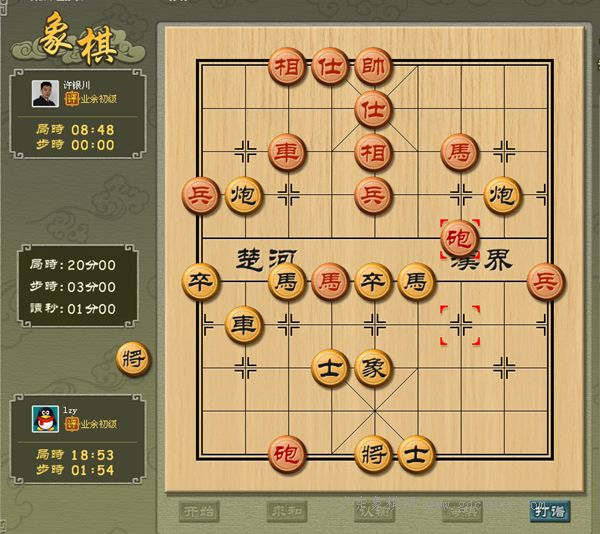The height and width of the screenshot is (534, 600).
Task: Select the black 卒 on the left edge
Action: coord(201,282)
